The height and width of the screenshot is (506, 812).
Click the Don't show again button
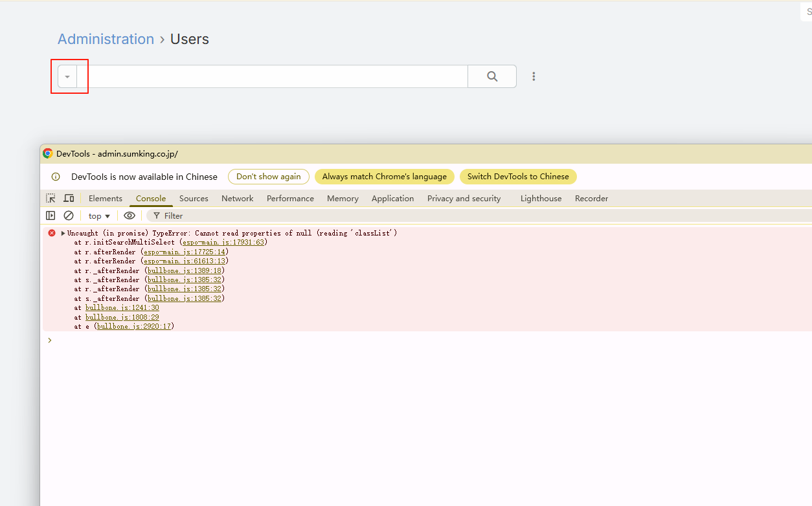click(269, 176)
